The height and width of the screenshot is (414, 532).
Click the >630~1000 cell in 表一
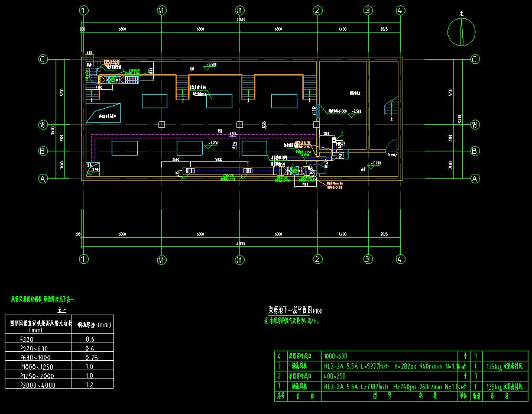pos(38,357)
